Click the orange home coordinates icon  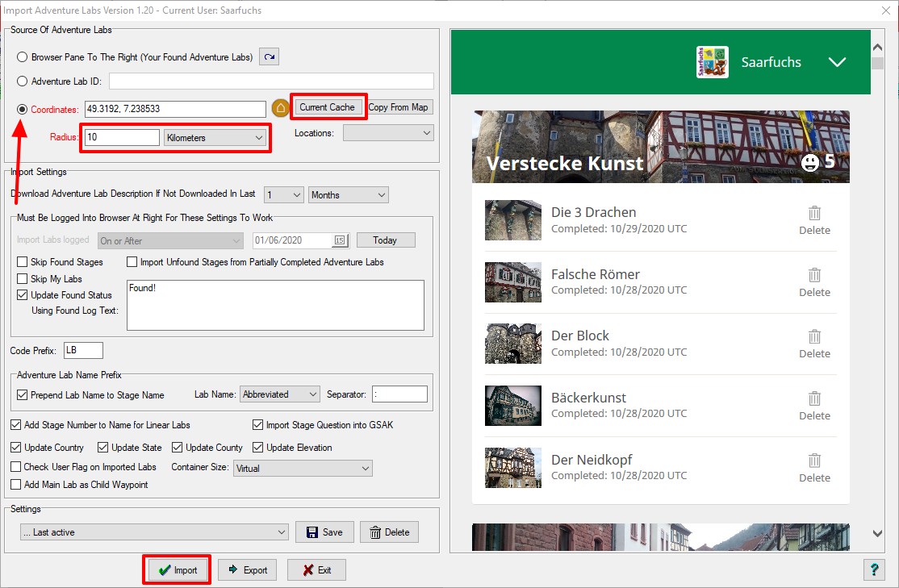pos(280,108)
